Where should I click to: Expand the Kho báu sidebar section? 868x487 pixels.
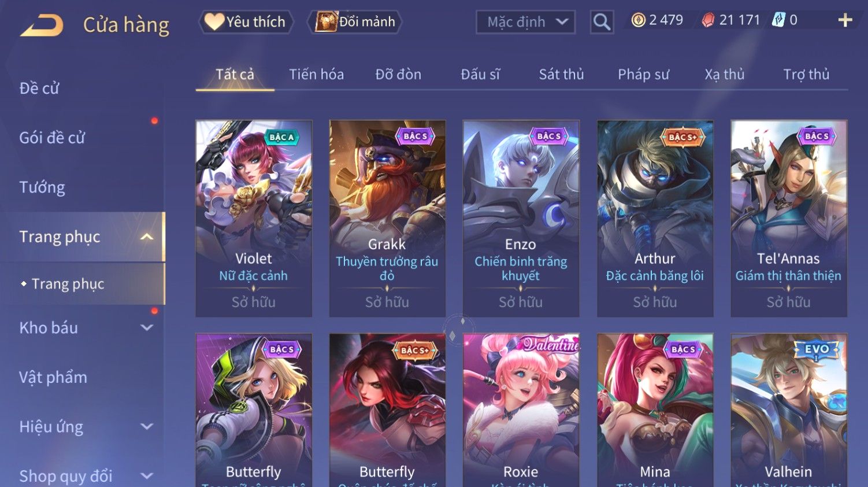point(147,327)
